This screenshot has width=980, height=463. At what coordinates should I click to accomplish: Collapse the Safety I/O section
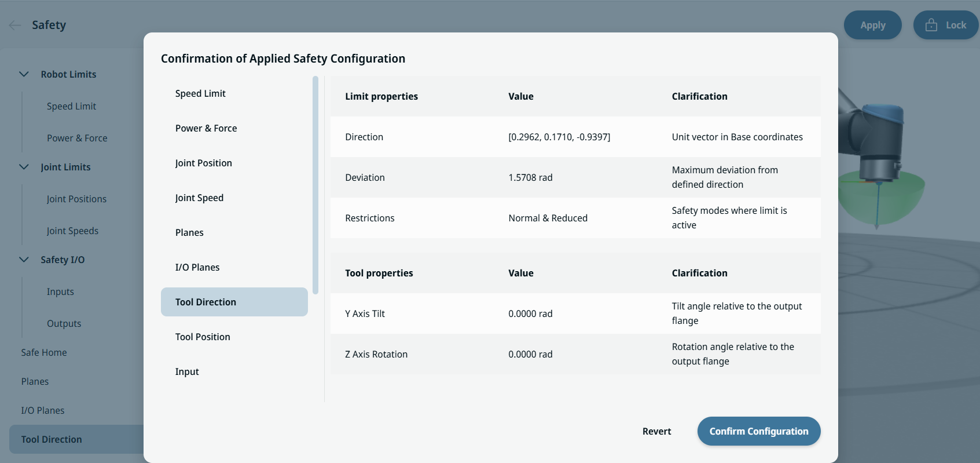click(24, 260)
